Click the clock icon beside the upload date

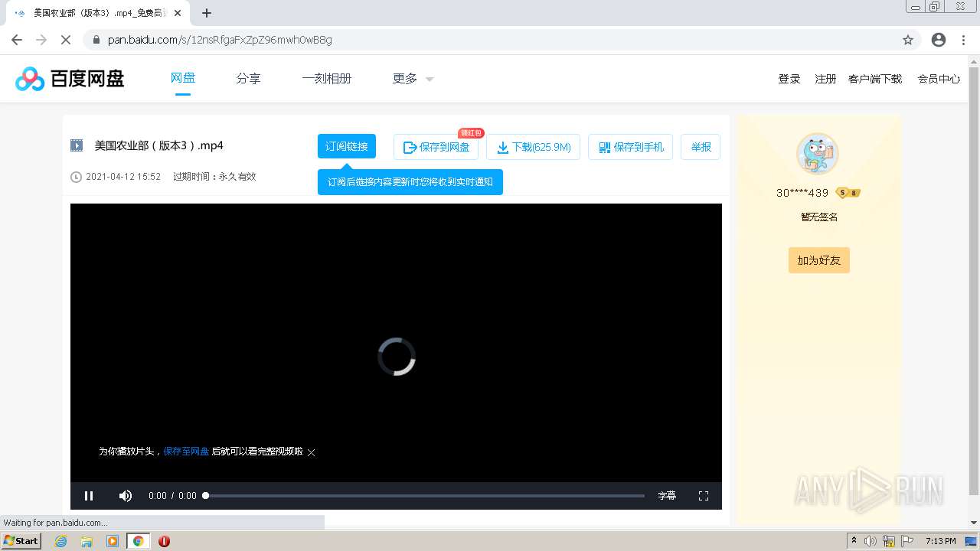click(76, 177)
